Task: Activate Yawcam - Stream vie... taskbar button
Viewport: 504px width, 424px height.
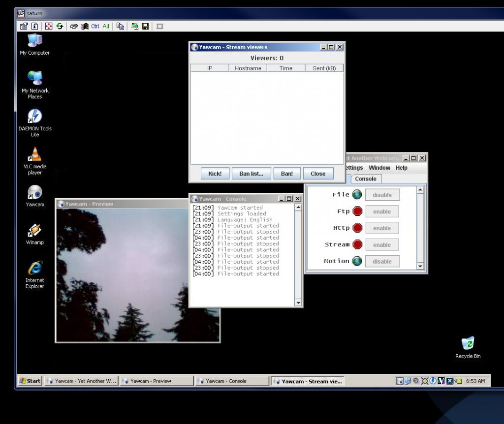Action: (x=308, y=381)
